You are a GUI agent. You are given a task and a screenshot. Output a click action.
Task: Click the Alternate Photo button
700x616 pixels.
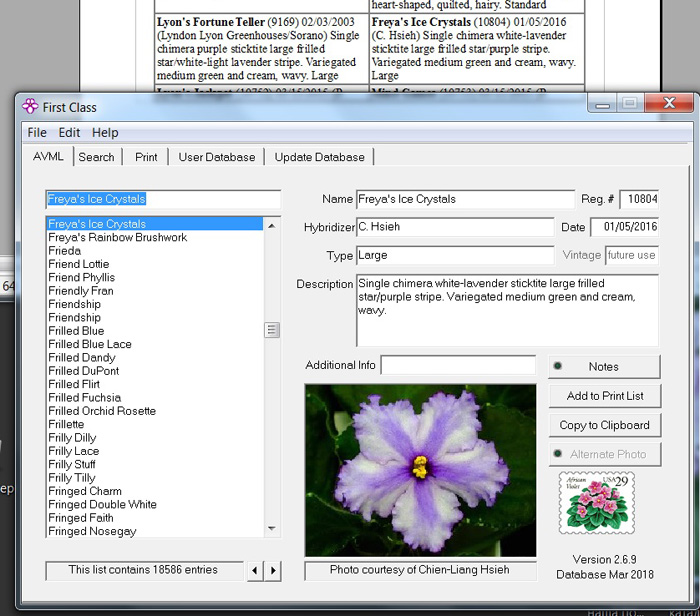(604, 454)
